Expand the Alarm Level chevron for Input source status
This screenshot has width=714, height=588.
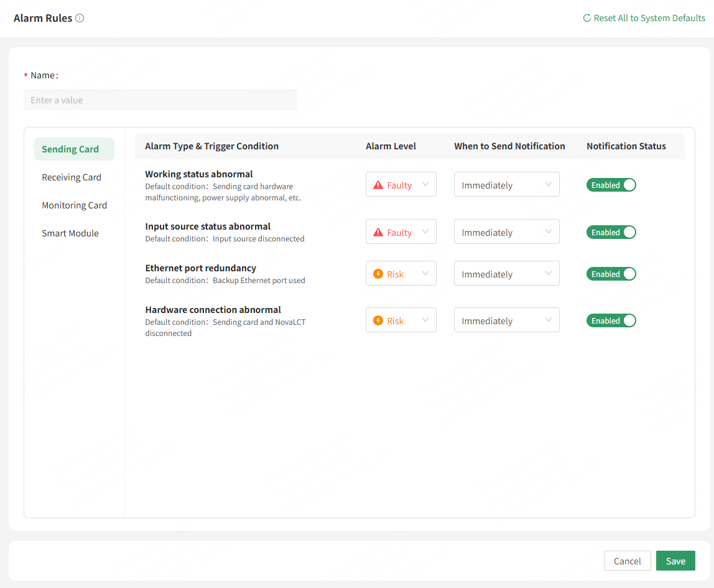coord(425,232)
